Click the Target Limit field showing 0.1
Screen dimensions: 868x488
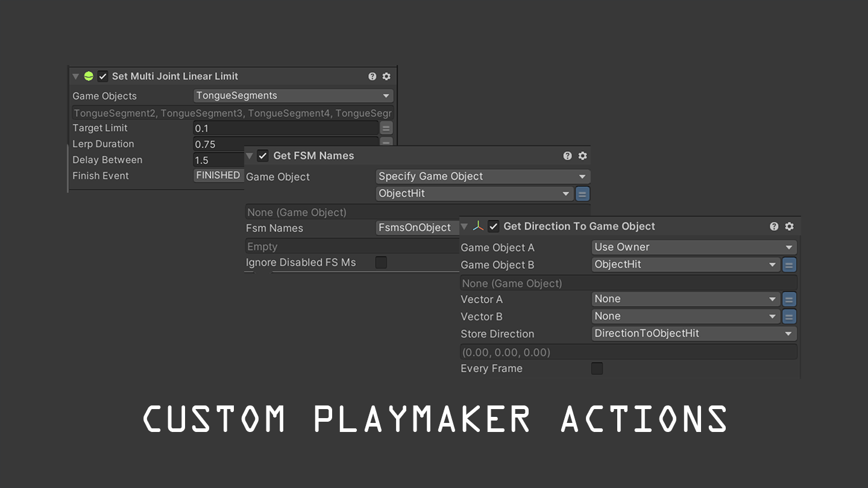coord(286,128)
